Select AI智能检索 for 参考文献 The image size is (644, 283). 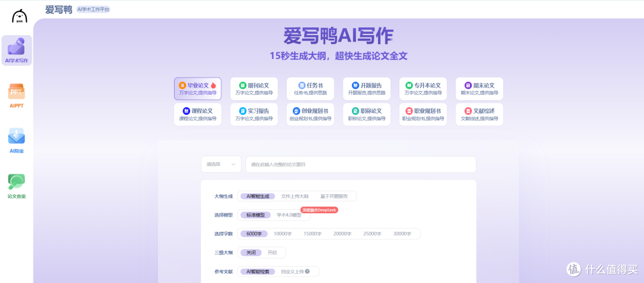coord(258,271)
